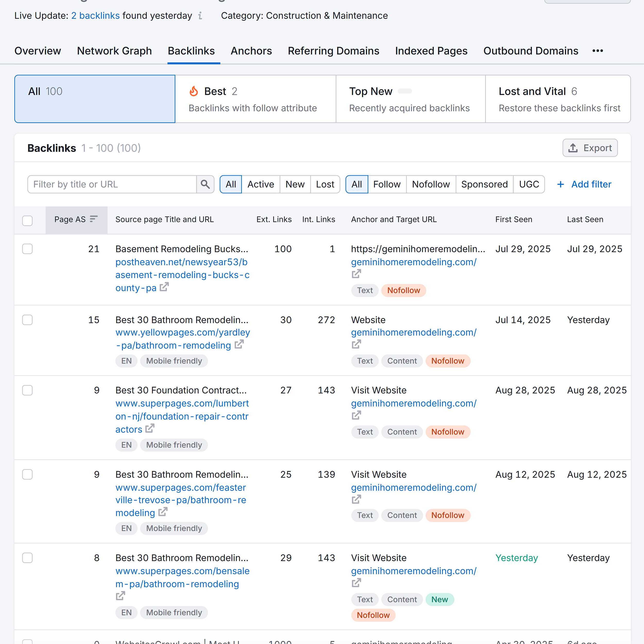Click the Export button
644x644 pixels.
590,148
